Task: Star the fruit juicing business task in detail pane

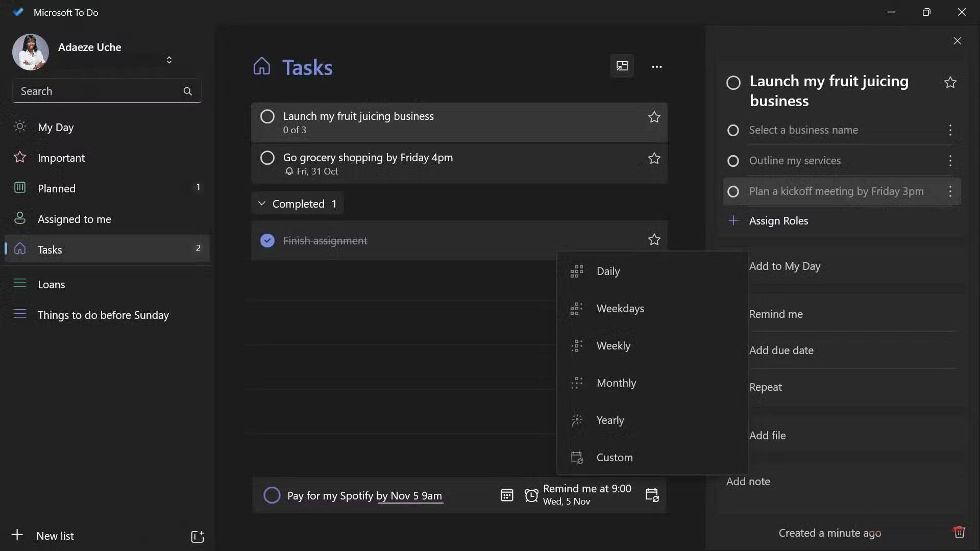Action: point(950,82)
